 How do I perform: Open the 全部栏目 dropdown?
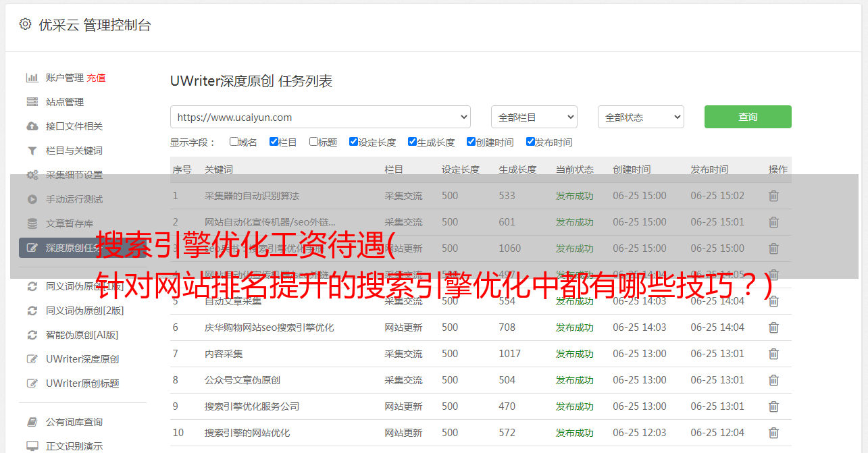(x=534, y=117)
